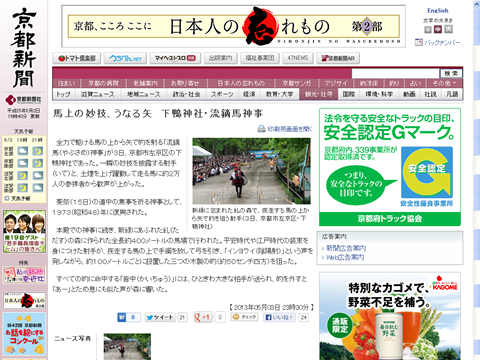Viewport: 480px width, 360px height.
Task: Open the トマト倶楽部 button
Action: pos(77,58)
